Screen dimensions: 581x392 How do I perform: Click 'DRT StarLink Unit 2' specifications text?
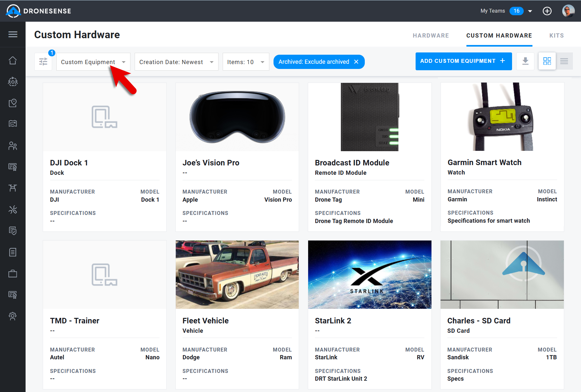(341, 379)
